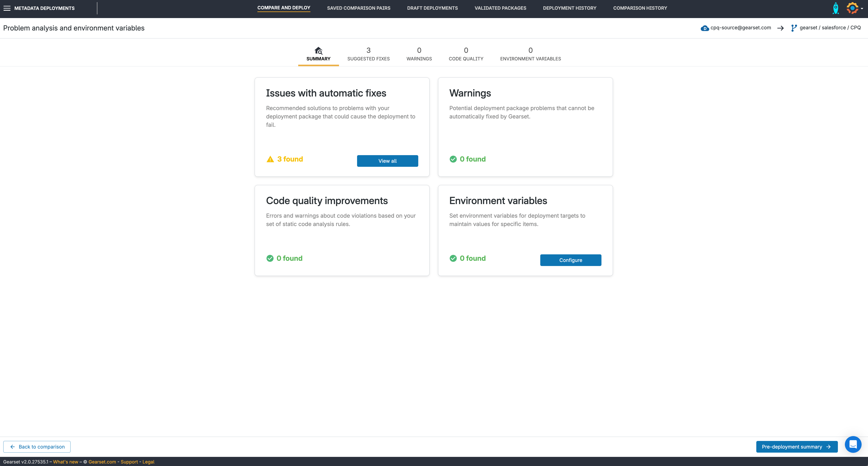Viewport: 868px width, 466px height.
Task: Click View all automatic fixes button
Action: [387, 161]
